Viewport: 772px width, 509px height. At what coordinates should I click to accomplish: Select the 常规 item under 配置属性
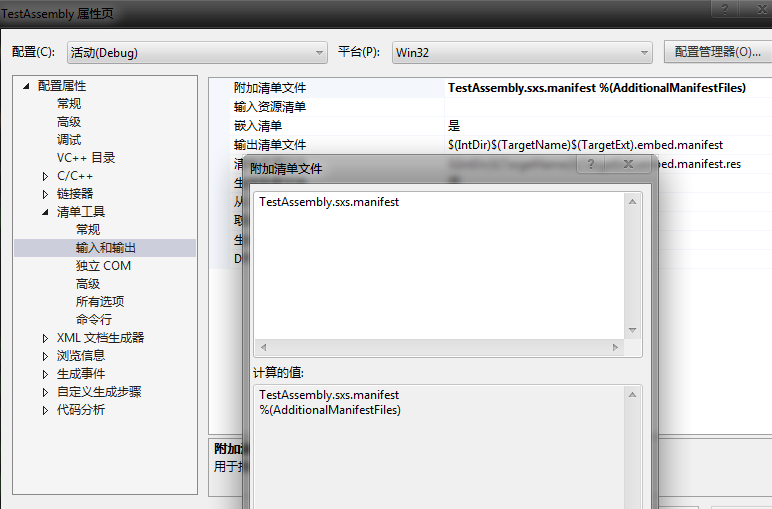pos(69,104)
